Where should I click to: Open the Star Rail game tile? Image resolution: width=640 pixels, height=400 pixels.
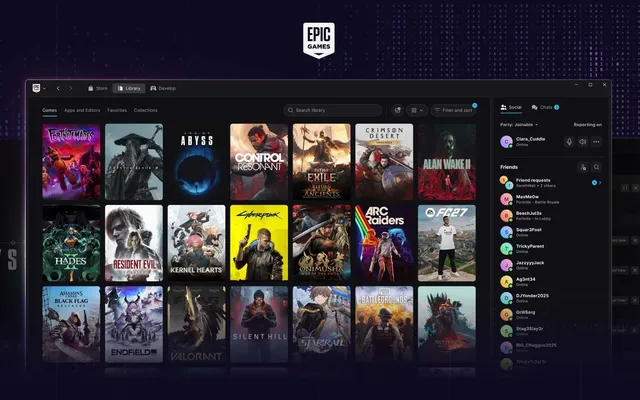[x=322, y=324]
